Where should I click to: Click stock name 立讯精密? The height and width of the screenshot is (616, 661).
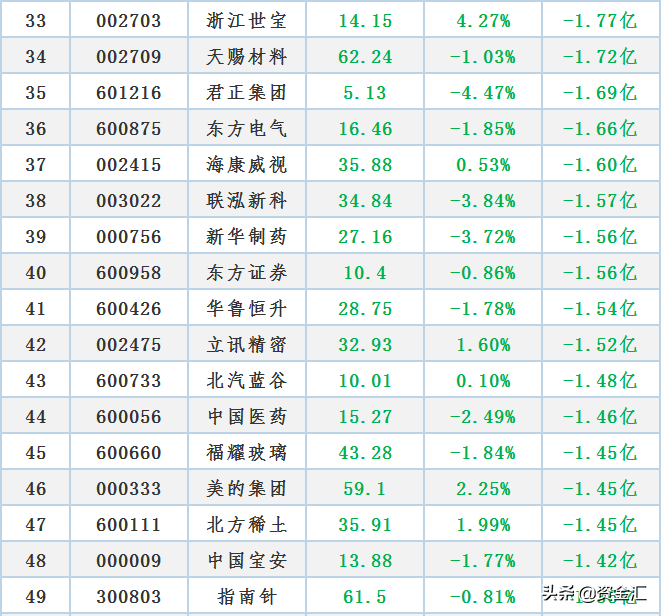tap(247, 345)
